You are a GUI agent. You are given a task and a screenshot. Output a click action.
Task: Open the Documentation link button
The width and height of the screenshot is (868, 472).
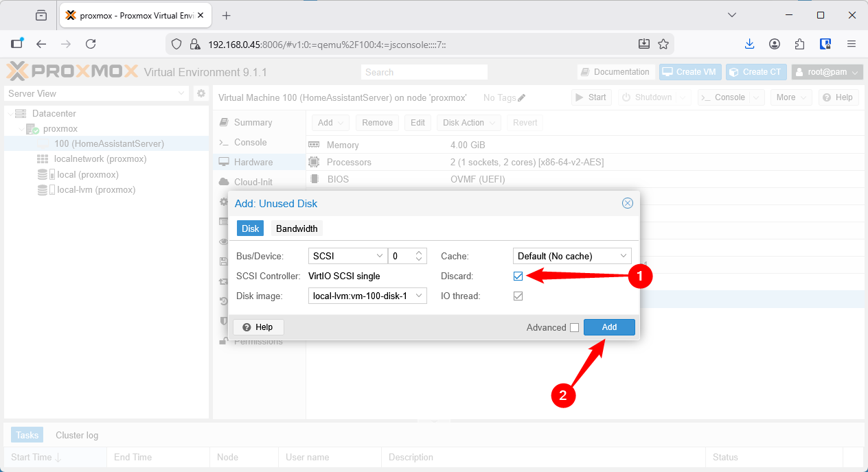pyautogui.click(x=615, y=72)
